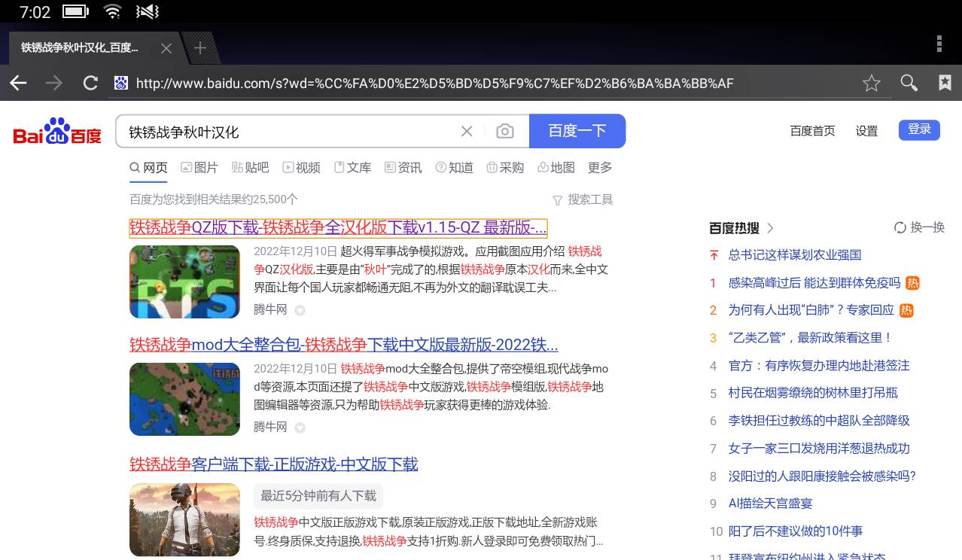Open 搜索工具 filter options
The height and width of the screenshot is (560, 962).
[x=583, y=199]
